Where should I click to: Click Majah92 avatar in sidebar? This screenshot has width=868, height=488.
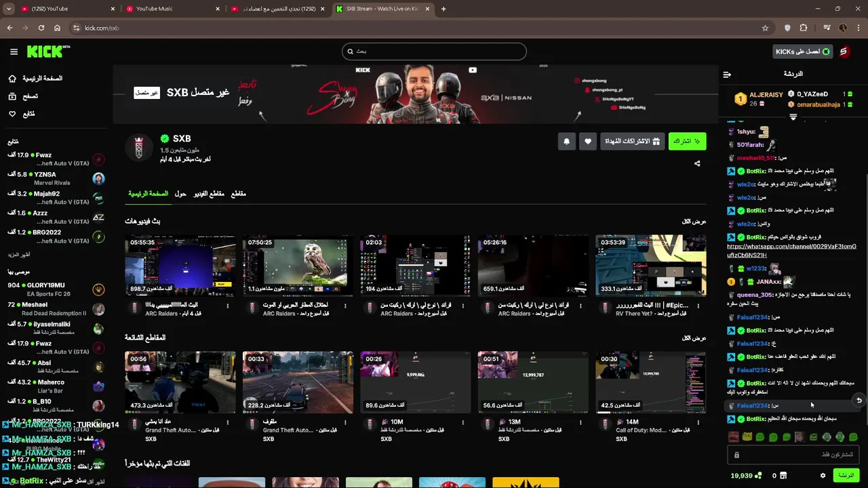point(99,199)
